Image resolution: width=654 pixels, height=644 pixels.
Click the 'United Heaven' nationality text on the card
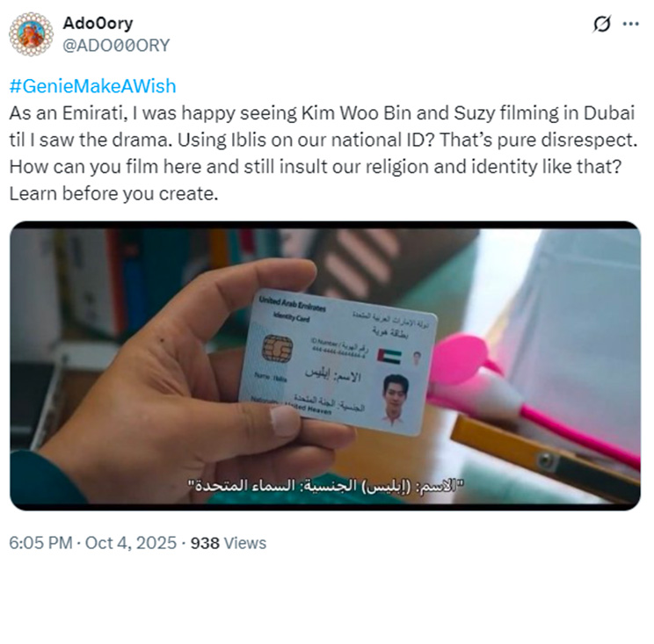[x=309, y=408]
